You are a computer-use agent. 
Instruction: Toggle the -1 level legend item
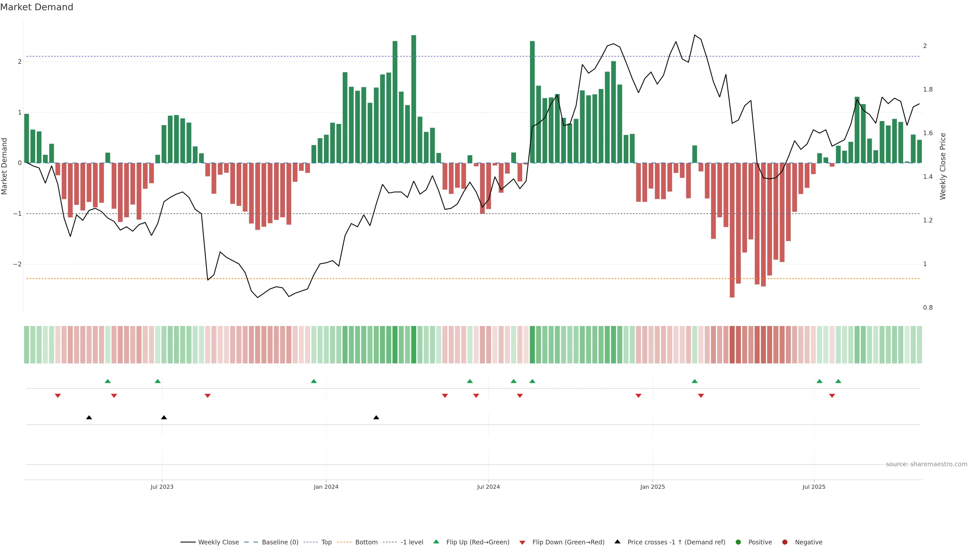coord(412,542)
